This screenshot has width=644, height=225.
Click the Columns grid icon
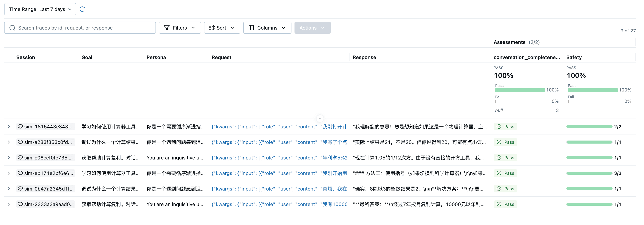click(x=251, y=28)
